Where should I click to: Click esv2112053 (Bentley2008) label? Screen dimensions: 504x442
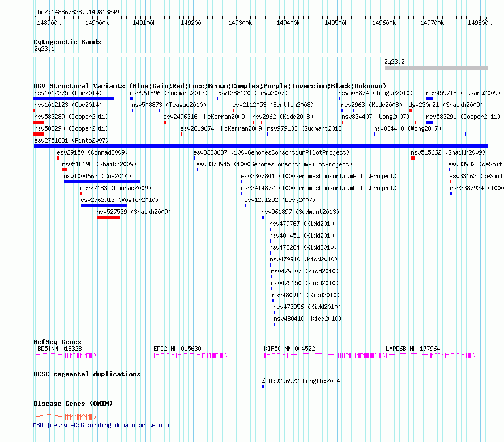pyautogui.click(x=273, y=105)
